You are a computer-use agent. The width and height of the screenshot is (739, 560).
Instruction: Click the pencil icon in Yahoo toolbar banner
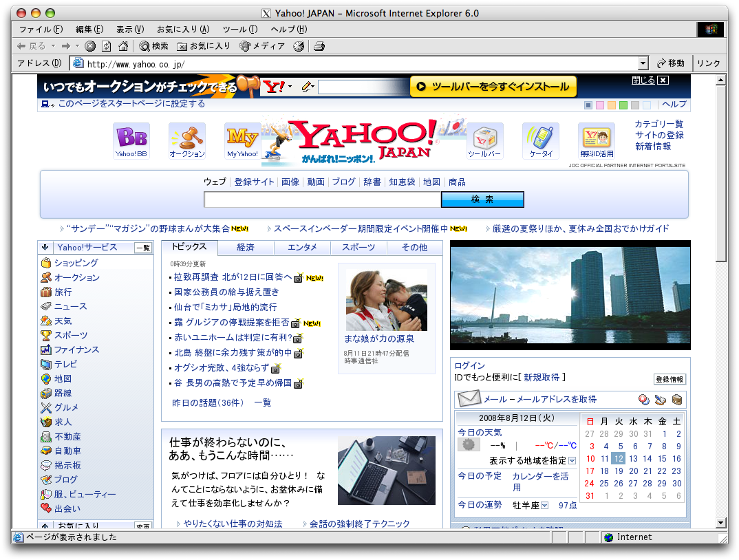(308, 86)
